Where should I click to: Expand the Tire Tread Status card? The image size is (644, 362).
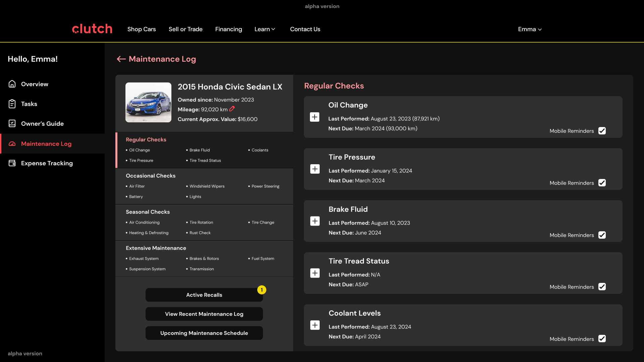[315, 273]
